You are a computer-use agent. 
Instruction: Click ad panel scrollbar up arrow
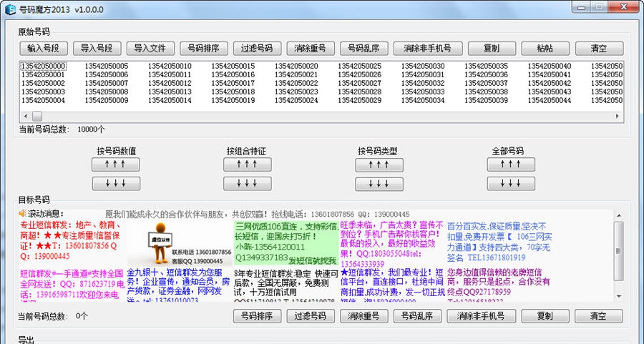619,215
